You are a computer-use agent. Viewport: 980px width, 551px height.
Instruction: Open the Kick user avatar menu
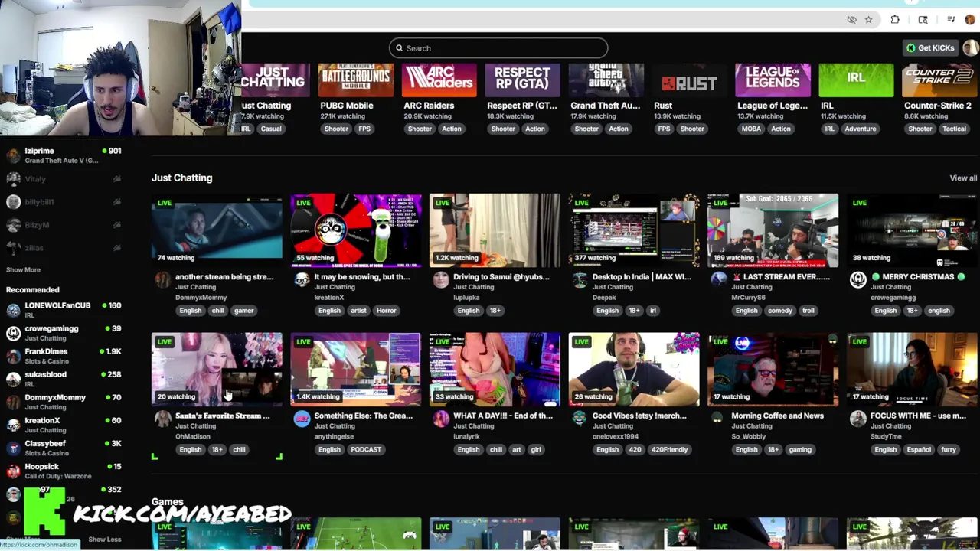pyautogui.click(x=970, y=47)
